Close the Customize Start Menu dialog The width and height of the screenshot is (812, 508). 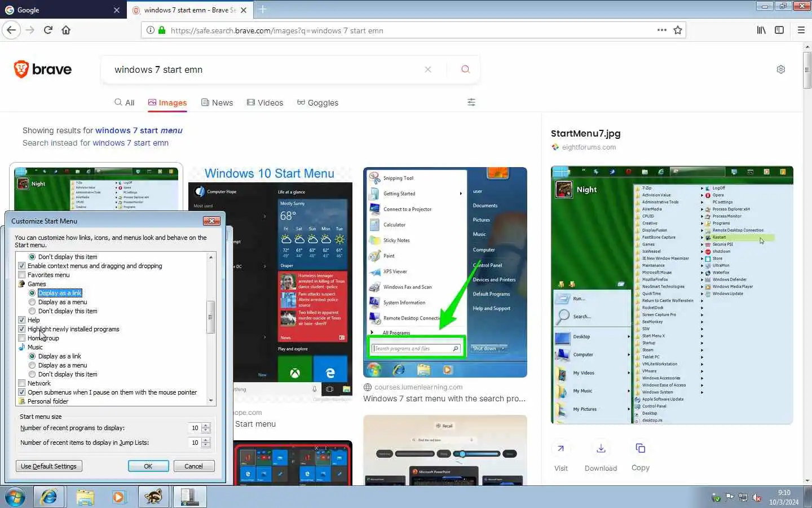211,221
